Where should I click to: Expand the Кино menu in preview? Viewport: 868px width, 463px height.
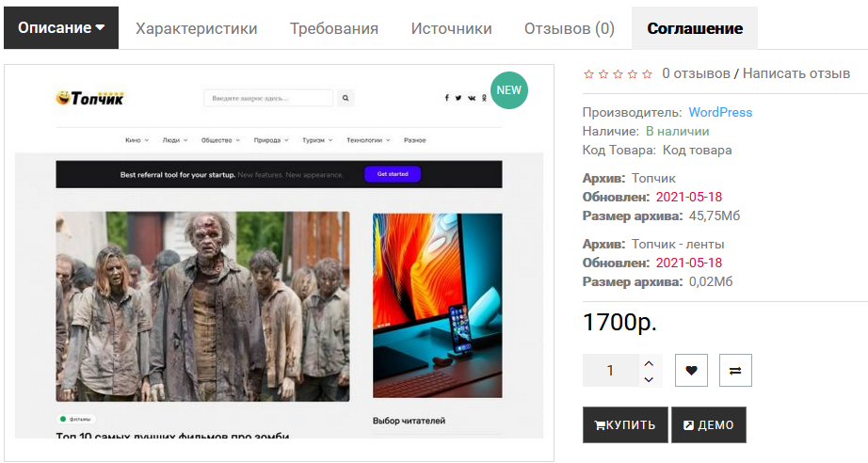pos(137,140)
